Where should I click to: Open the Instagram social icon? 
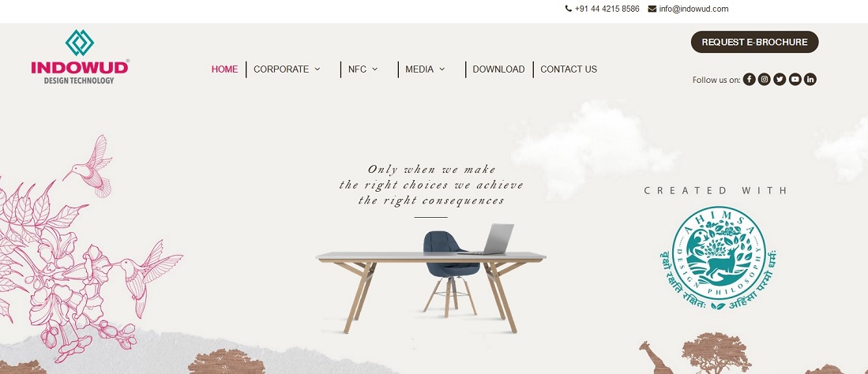coord(765,80)
